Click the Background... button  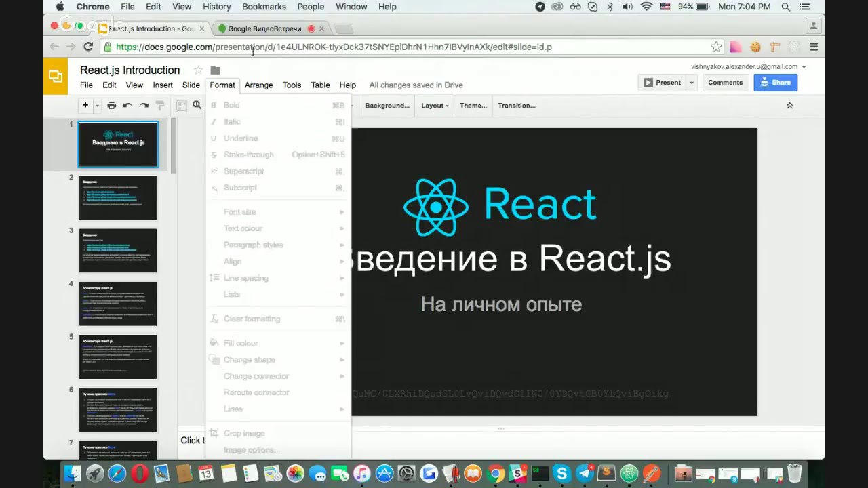click(387, 106)
